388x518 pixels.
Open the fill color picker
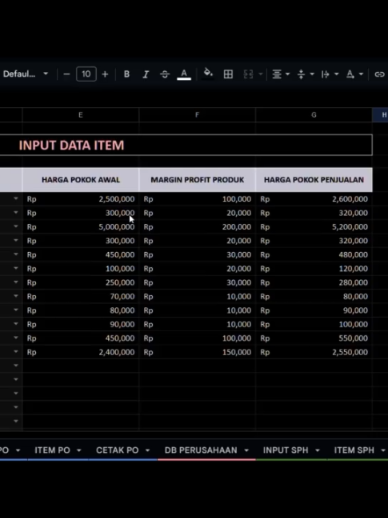point(208,73)
